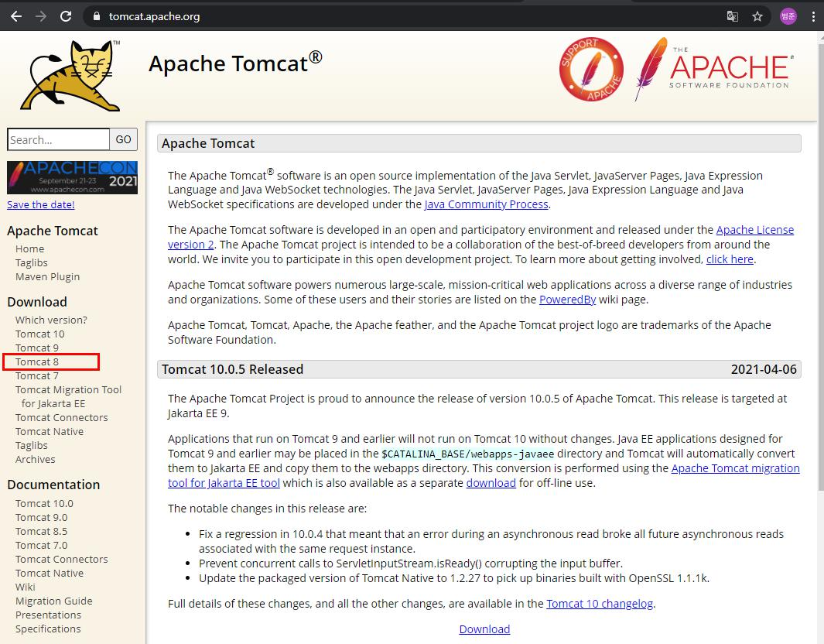The height and width of the screenshot is (644, 824).
Task: Click the Documentation sidebar heading
Action: tap(53, 485)
